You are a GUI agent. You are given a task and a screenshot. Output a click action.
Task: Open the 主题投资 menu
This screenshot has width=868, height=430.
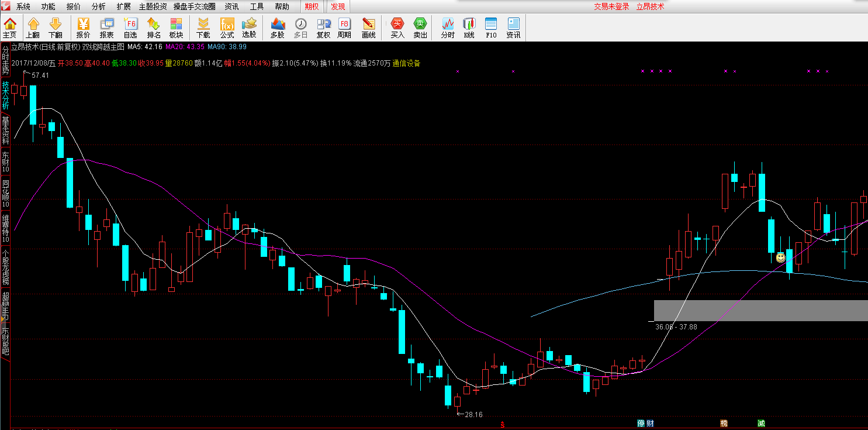point(153,7)
